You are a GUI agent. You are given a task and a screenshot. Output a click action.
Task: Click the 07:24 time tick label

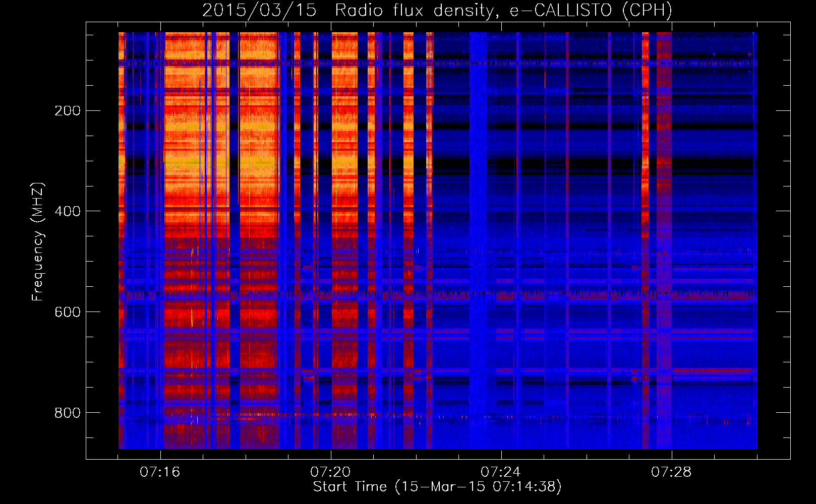tap(501, 472)
